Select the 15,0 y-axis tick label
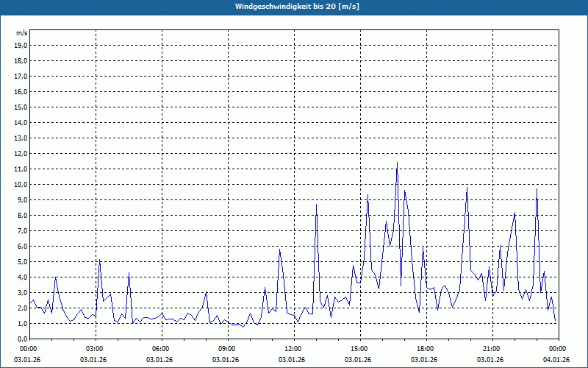This screenshot has width=588, height=368. [x=21, y=107]
